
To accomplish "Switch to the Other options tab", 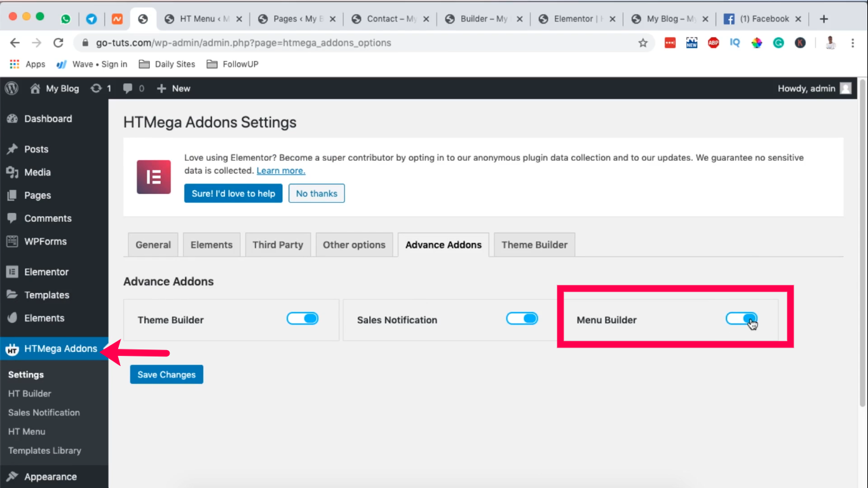I will coord(354,245).
